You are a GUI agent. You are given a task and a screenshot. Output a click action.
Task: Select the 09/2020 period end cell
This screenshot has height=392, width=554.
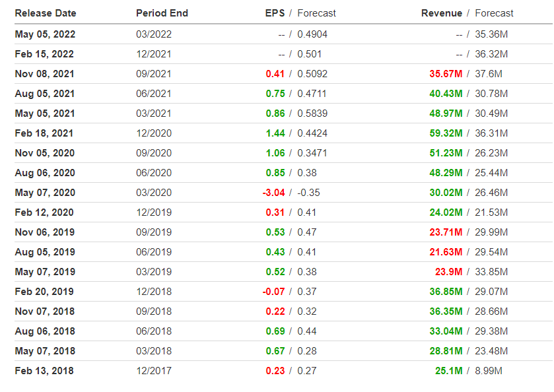point(154,153)
